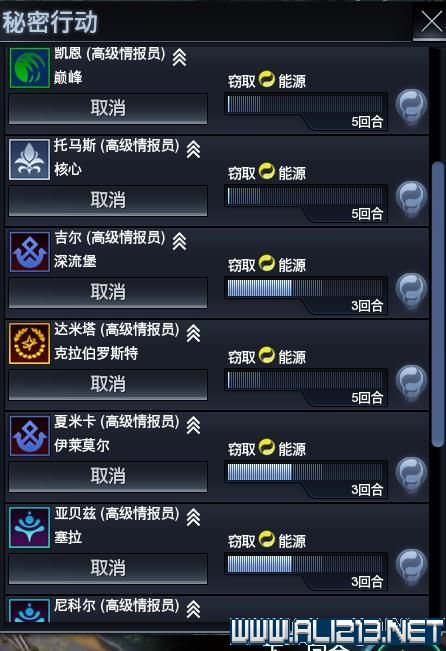Expand rank chevrons beside 凯恩 (高级情报员)
This screenshot has height=651, width=446.
point(179,57)
